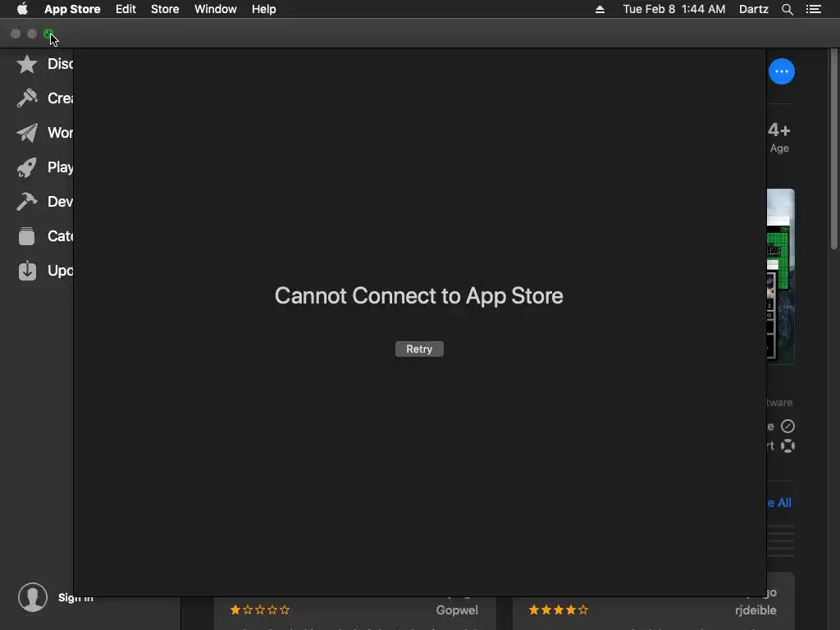Click the green zoom window button
Viewport: 840px width, 630px height.
pos(48,34)
